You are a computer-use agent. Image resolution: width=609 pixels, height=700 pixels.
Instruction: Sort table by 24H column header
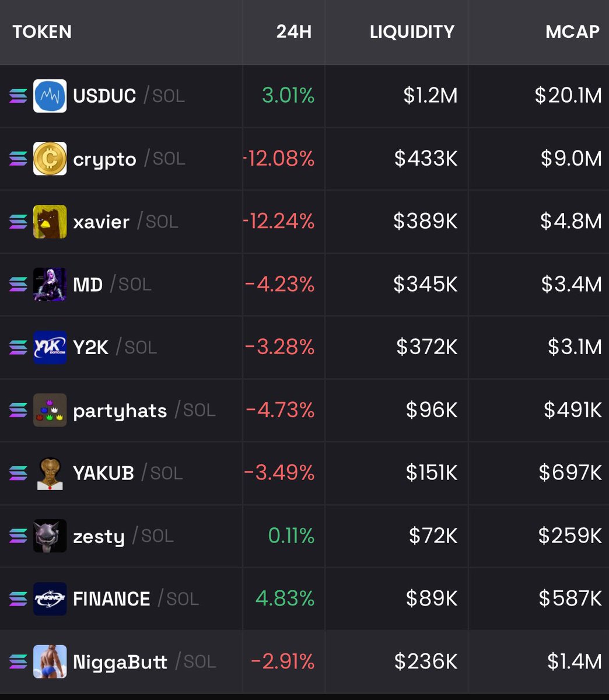click(294, 32)
